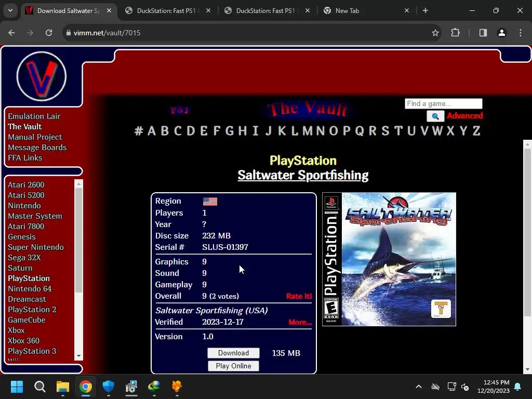532x399 pixels.
Task: Open the Chrome side panel icon
Action: click(x=483, y=33)
